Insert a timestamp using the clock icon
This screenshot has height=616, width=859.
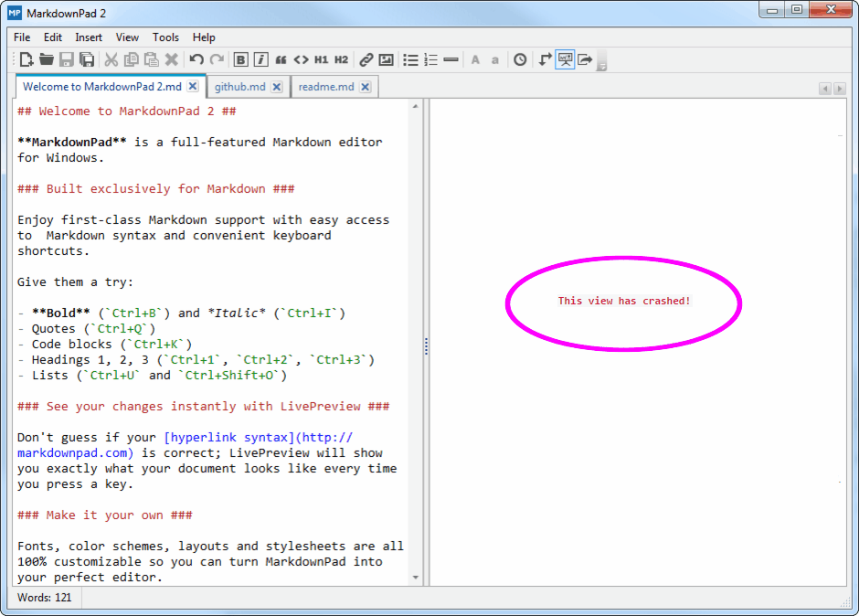[x=521, y=59]
